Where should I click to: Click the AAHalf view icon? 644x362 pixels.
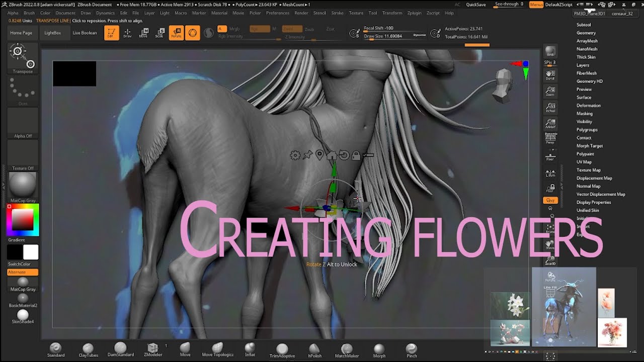(550, 124)
